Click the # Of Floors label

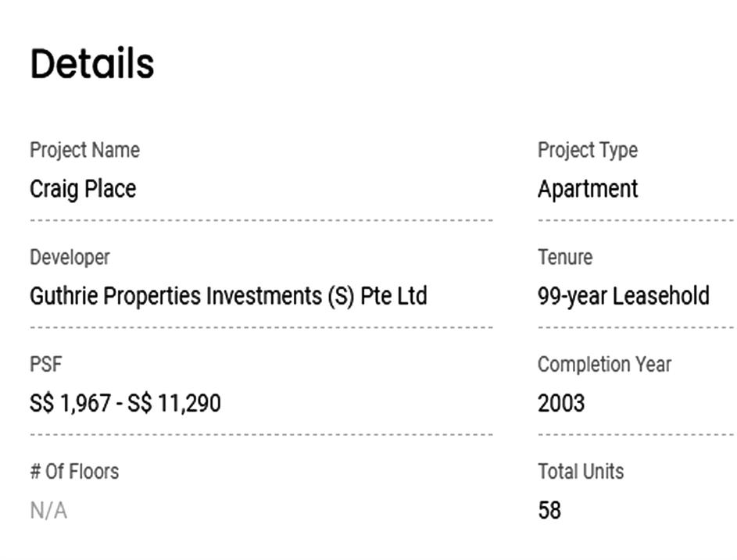74,472
